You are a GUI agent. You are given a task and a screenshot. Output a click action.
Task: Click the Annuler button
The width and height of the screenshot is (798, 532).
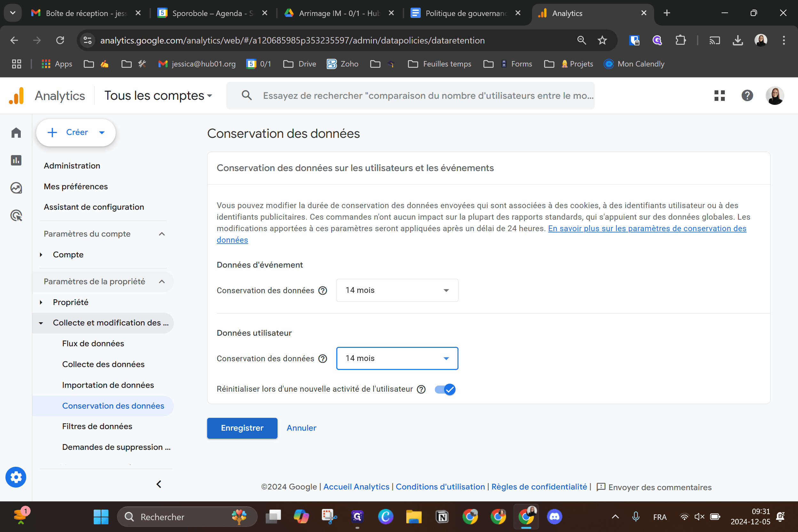(301, 428)
